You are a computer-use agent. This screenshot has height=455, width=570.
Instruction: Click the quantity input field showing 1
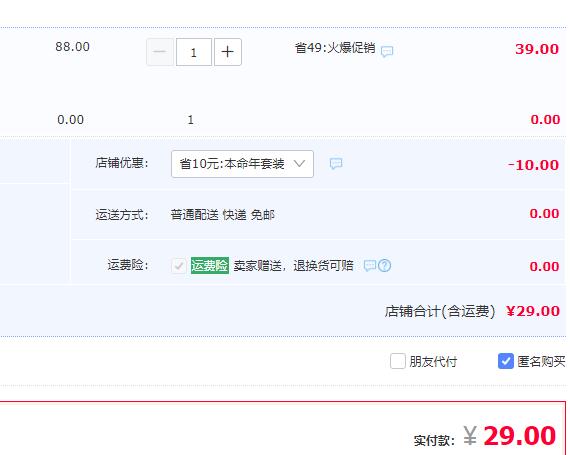pyautogui.click(x=194, y=52)
